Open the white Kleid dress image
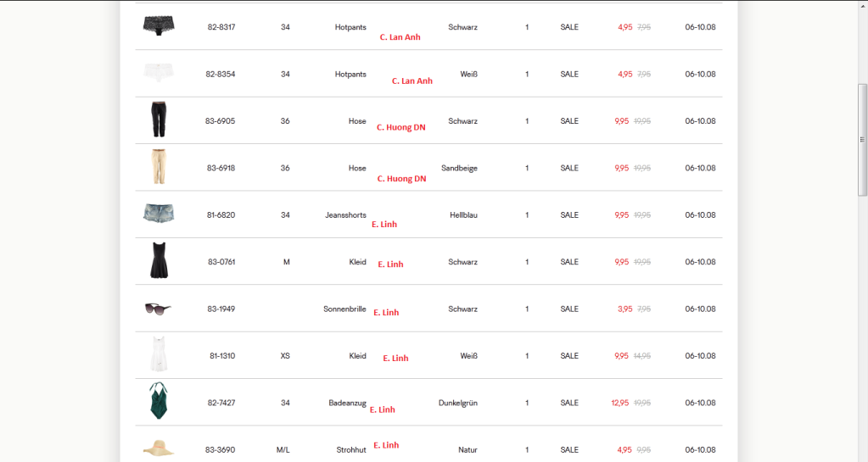 pyautogui.click(x=159, y=355)
